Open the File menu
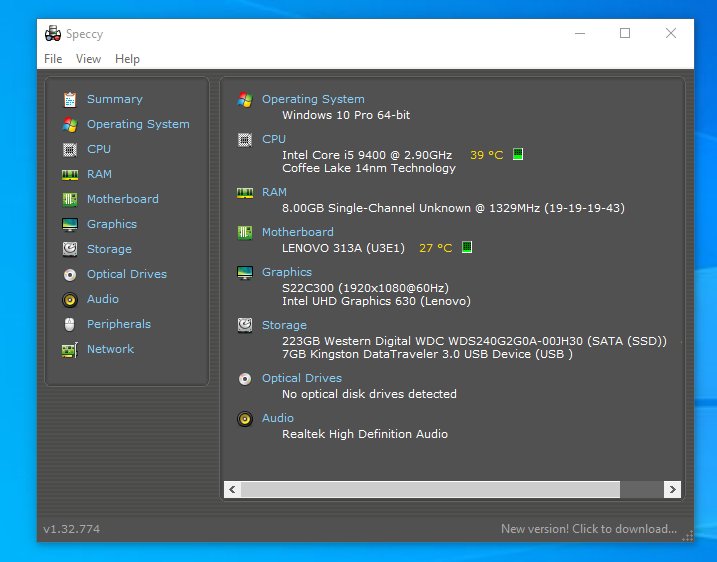The width and height of the screenshot is (717, 562). point(53,59)
